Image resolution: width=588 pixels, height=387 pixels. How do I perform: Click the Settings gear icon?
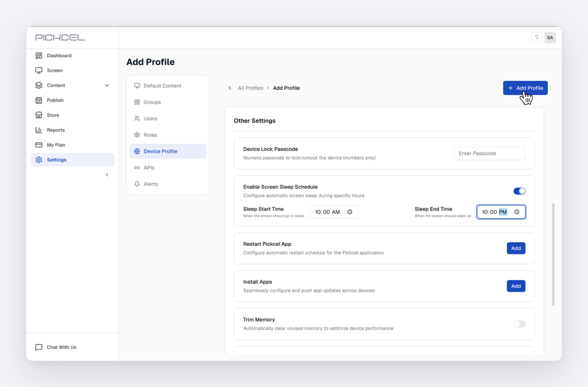[39, 160]
